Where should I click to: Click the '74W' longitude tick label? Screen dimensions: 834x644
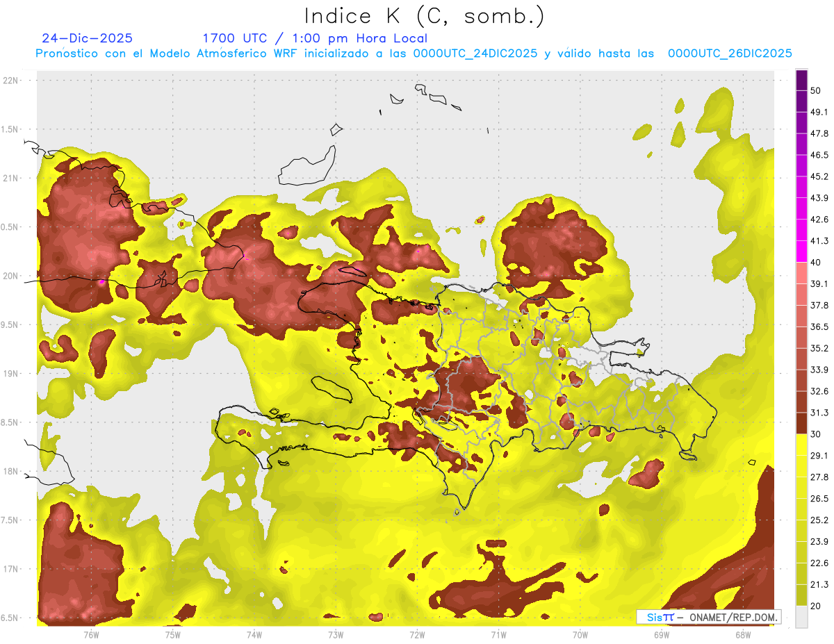[254, 634]
